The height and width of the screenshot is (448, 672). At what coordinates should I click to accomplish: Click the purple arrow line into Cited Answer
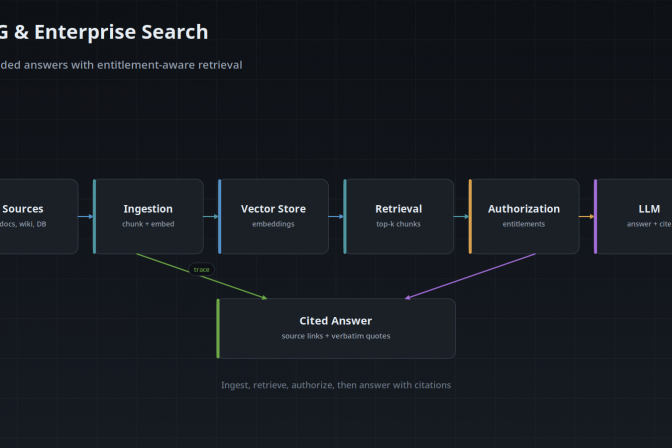(x=470, y=277)
